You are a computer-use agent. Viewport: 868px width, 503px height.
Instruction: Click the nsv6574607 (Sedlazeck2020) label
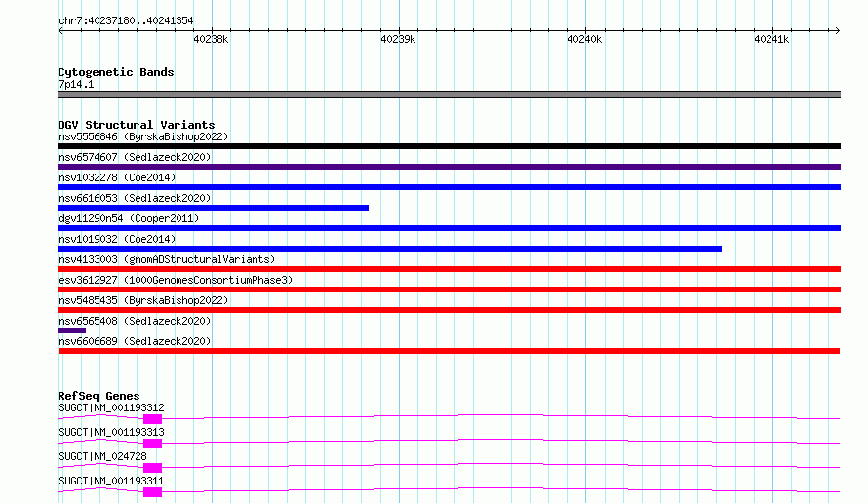pyautogui.click(x=135, y=157)
